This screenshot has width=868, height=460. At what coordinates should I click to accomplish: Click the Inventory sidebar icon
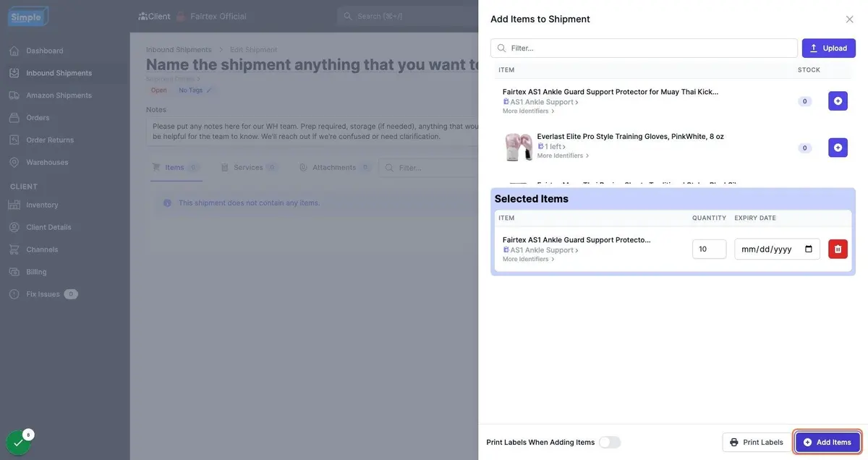click(x=14, y=205)
